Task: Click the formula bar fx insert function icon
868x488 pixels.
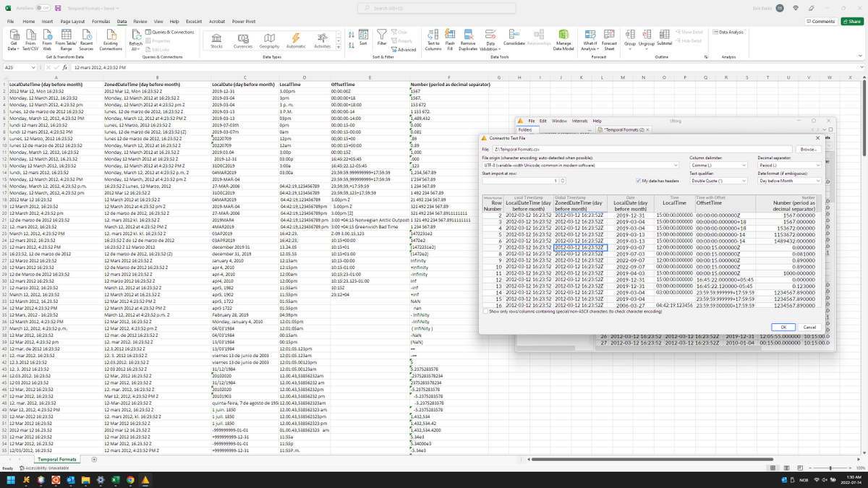Action: 66,67
